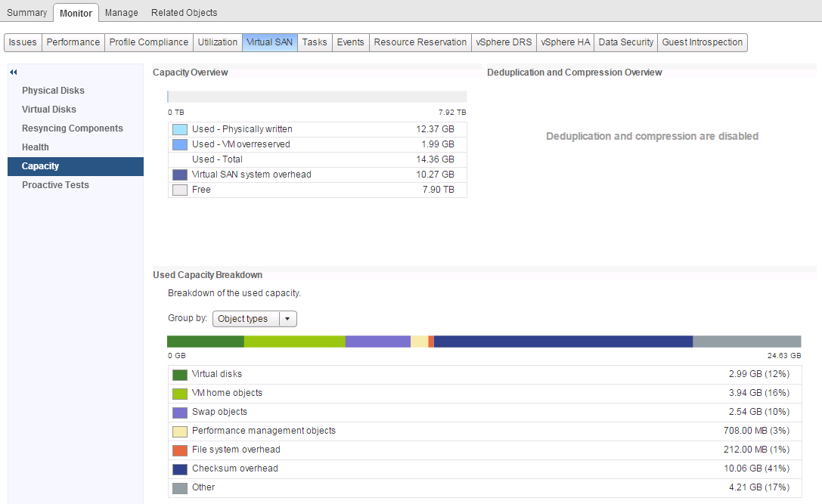The image size is (822, 504).
Task: Click Virtual SAN system overhead swatch
Action: point(180,175)
